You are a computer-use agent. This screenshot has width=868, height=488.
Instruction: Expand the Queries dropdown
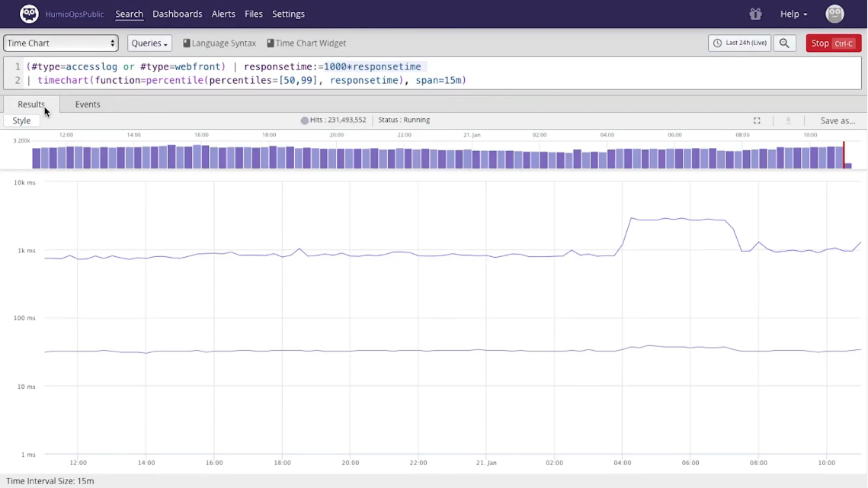pos(149,43)
